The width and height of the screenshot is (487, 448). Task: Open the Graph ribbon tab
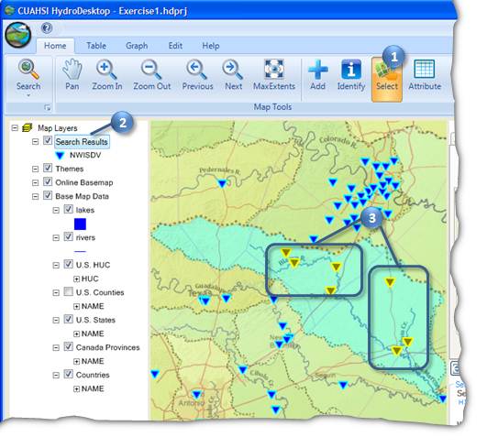[x=137, y=46]
